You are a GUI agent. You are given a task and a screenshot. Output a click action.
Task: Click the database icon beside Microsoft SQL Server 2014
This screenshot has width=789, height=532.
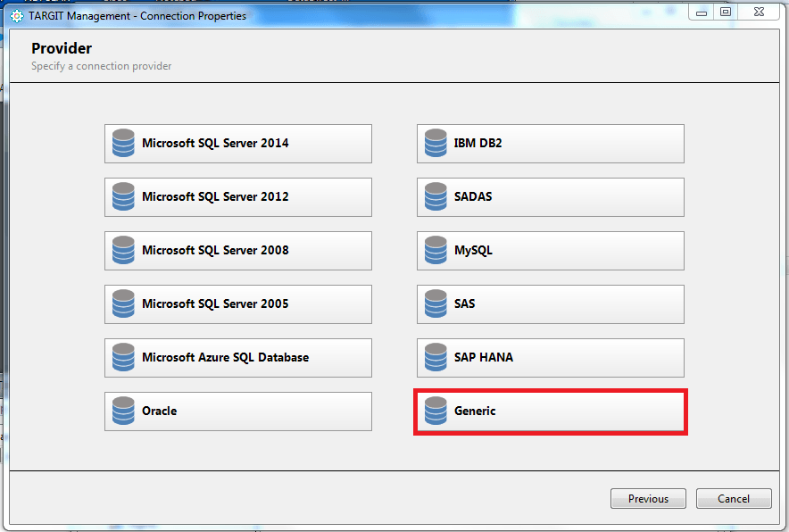pyautogui.click(x=123, y=144)
